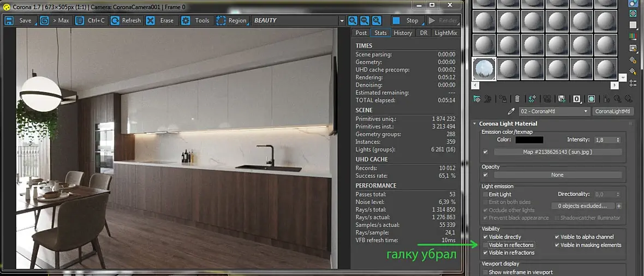644x276 pixels.
Task: Pick material from object with eyedropper
Action: [511, 111]
